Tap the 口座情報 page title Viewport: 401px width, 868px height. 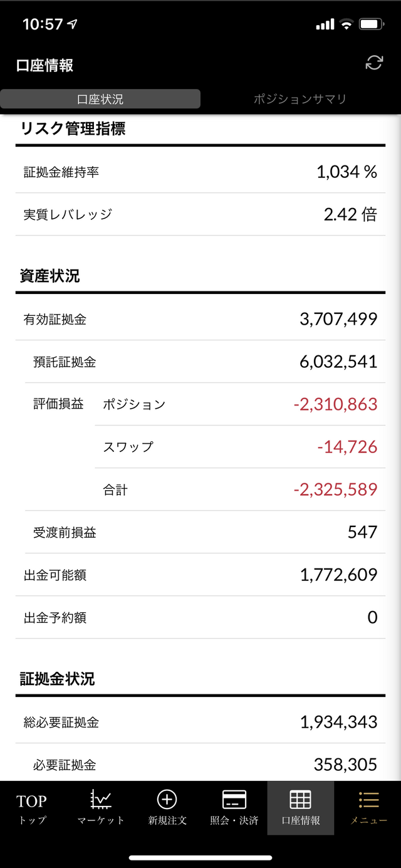click(45, 65)
